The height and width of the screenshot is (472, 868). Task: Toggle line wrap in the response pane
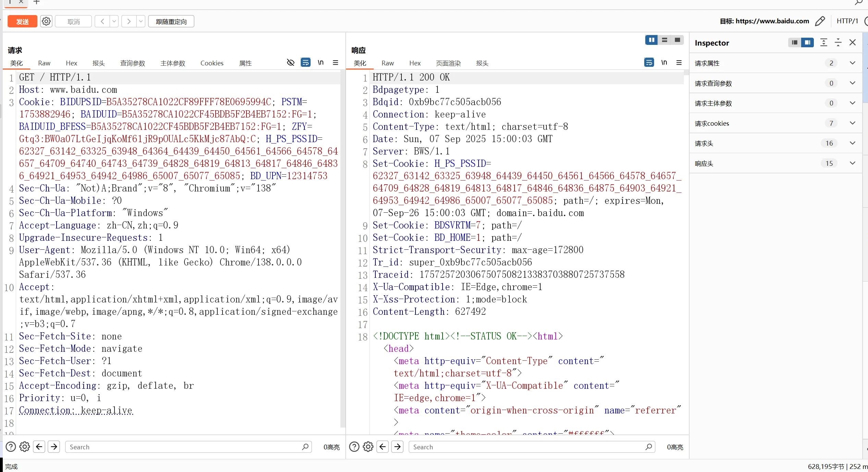(x=649, y=63)
